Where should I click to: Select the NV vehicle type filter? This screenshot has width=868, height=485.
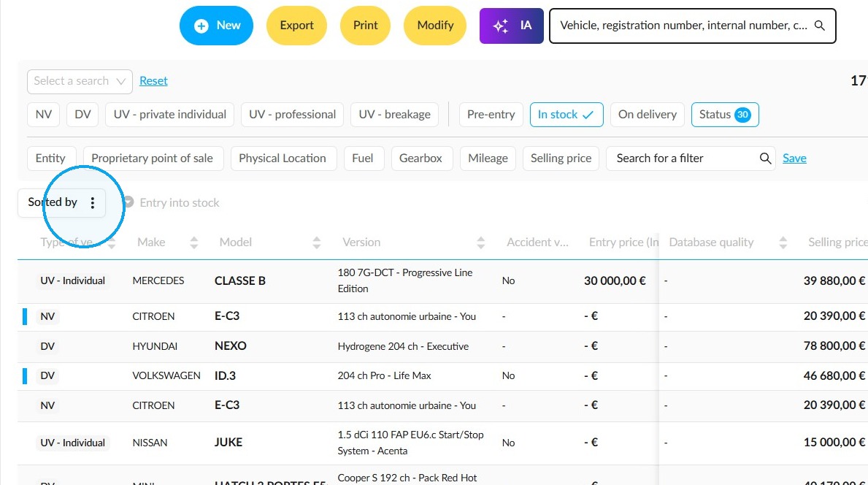[44, 115]
